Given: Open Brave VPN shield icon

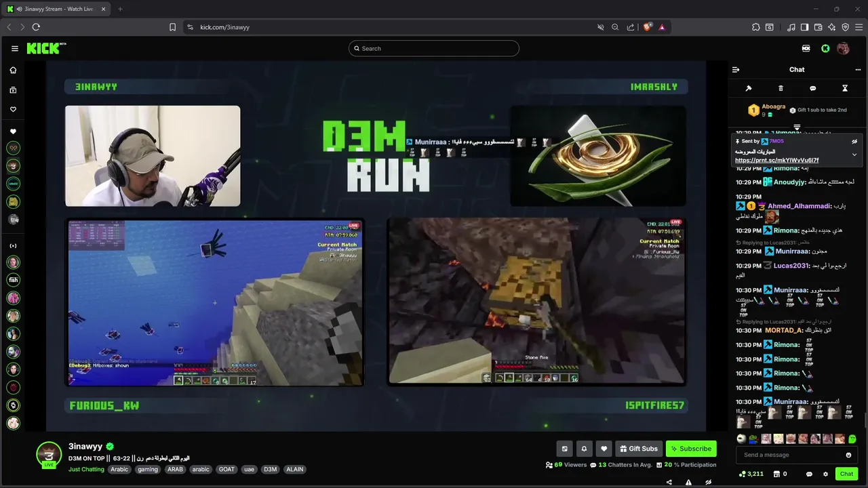Looking at the screenshot, I should 845,27.
